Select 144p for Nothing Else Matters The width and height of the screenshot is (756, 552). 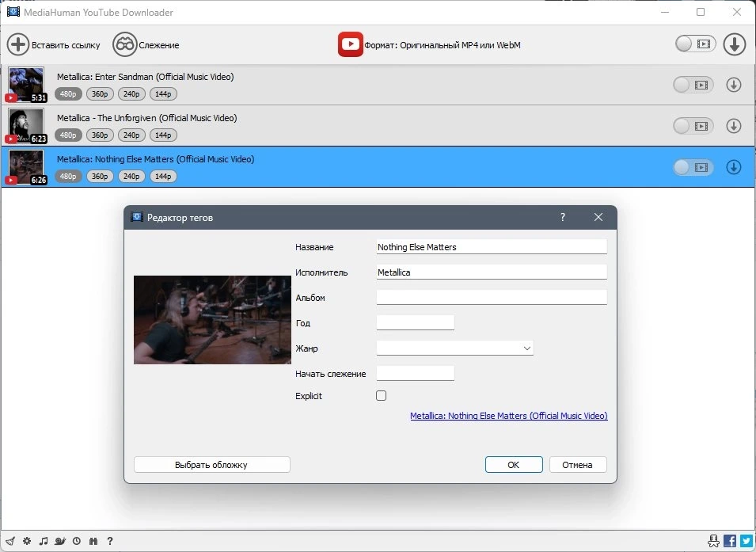163,177
